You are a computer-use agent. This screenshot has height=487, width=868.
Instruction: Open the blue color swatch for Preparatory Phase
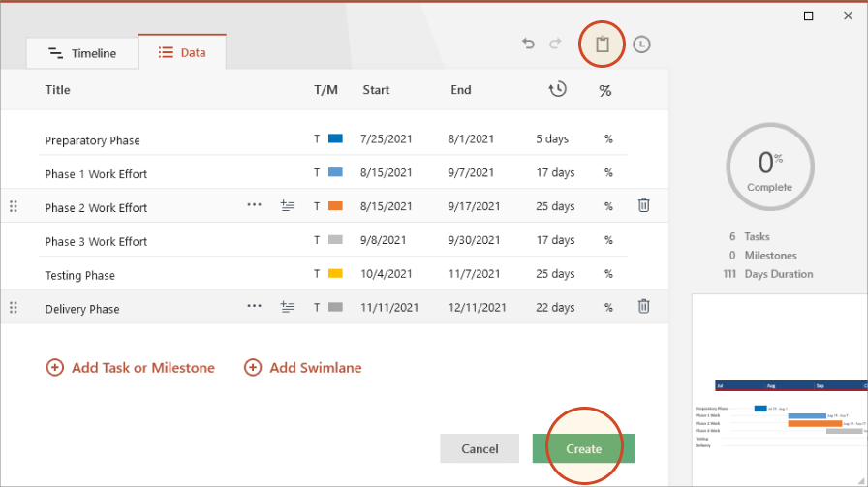pos(335,138)
